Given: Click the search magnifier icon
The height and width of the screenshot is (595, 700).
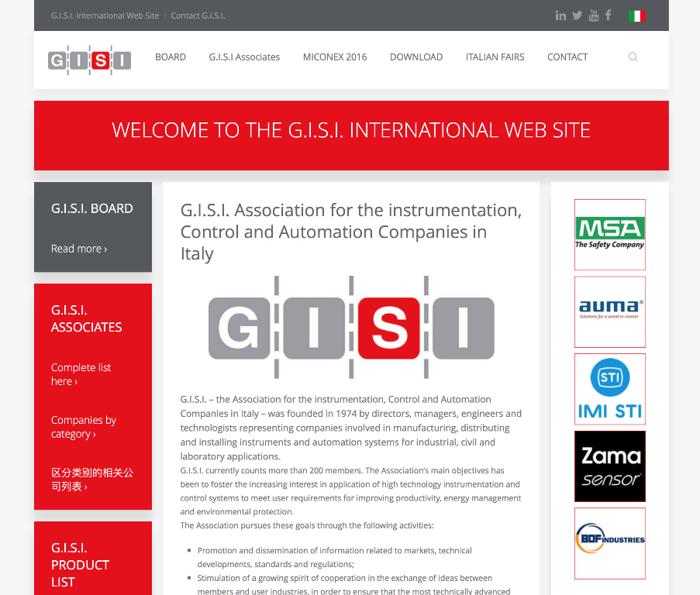Looking at the screenshot, I should [633, 57].
